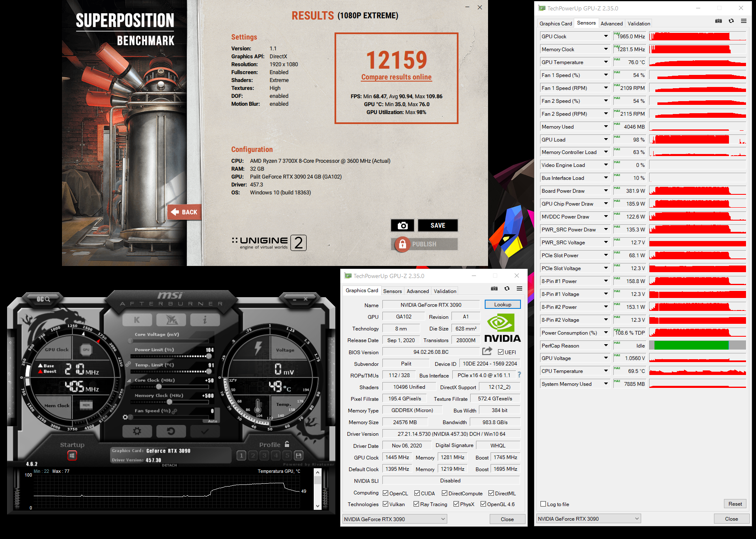Select Afterburner profile slot 1
Image resolution: width=756 pixels, height=539 pixels.
click(241, 455)
